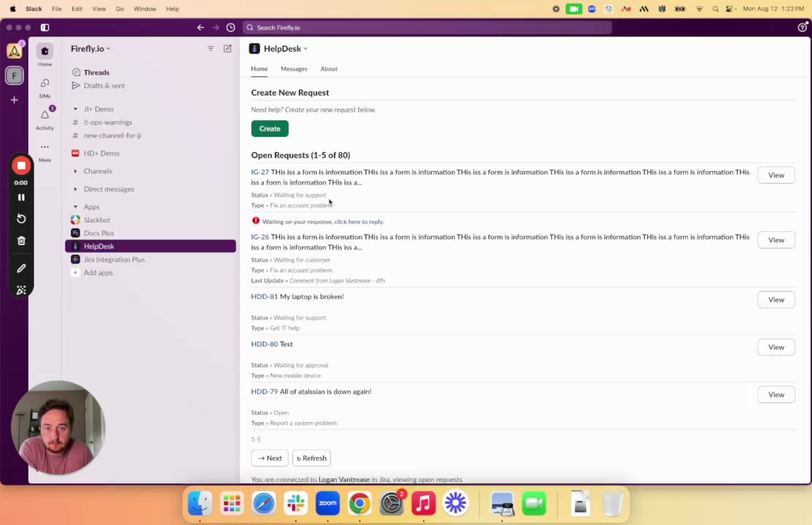Click the green Create button

tap(270, 128)
